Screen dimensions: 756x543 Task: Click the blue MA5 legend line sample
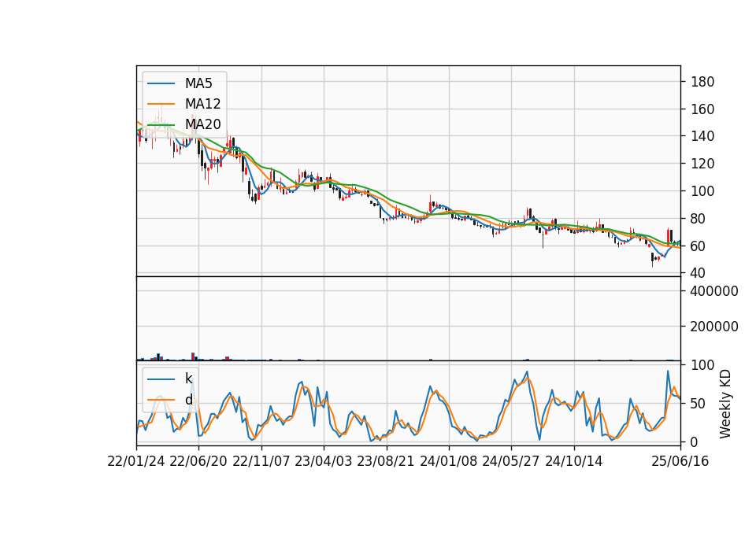tap(161, 83)
